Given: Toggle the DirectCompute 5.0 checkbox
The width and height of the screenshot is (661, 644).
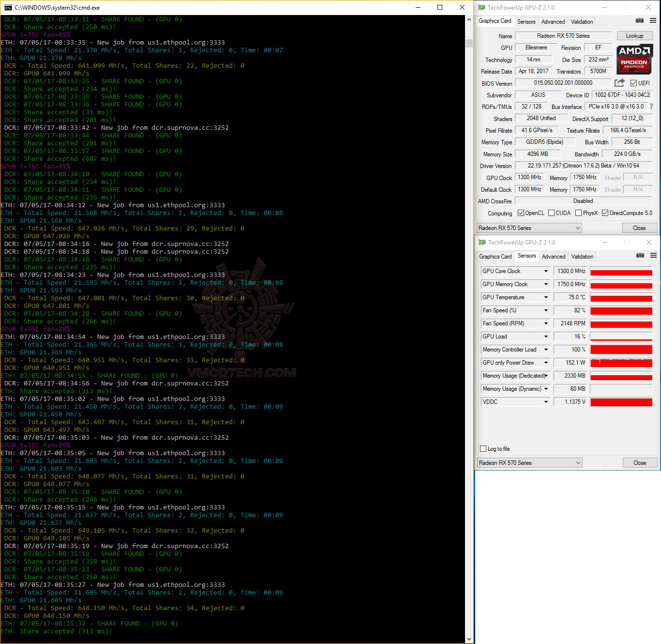Looking at the screenshot, I should click(605, 213).
